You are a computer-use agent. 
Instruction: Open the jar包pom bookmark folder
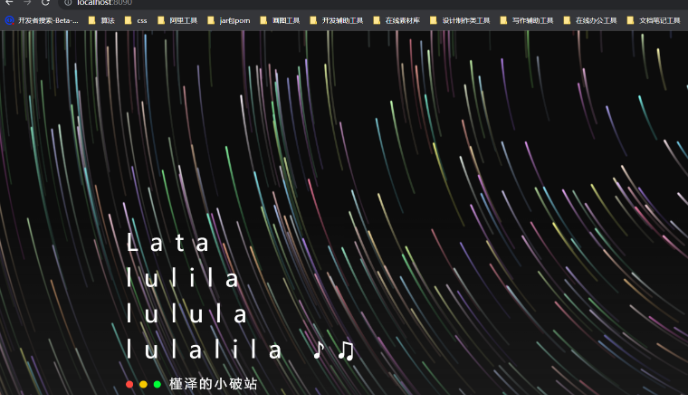pos(229,20)
